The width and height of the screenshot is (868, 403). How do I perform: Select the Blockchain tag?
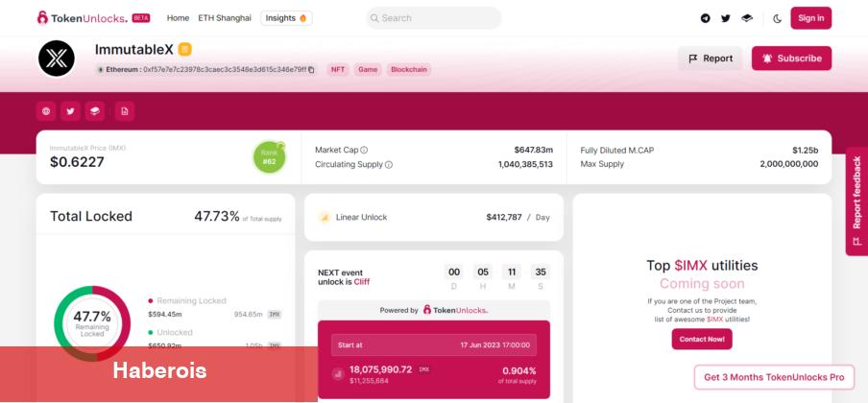[x=408, y=70]
